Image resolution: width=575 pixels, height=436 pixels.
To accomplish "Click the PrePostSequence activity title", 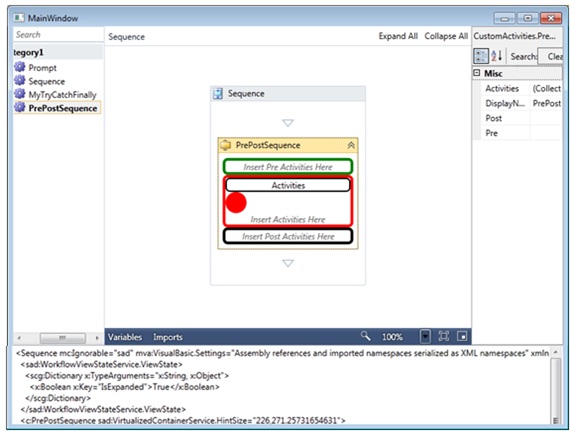I will 268,145.
